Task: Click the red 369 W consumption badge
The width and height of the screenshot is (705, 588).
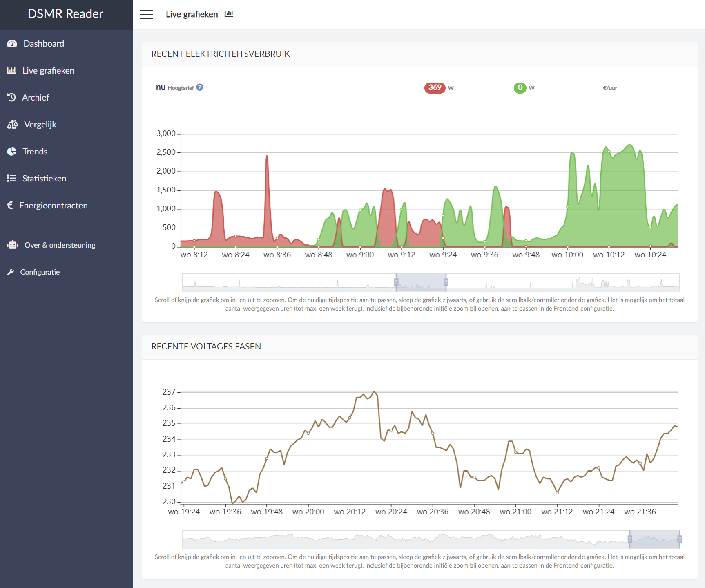Action: point(435,87)
